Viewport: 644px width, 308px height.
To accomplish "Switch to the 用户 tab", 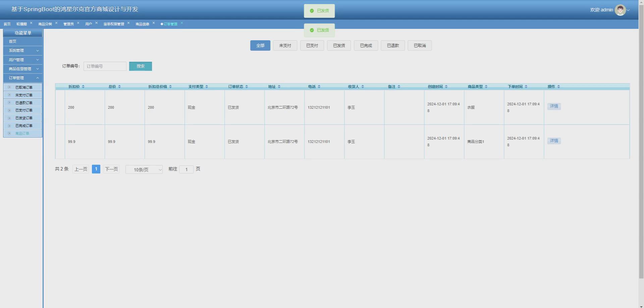I will click(89, 24).
